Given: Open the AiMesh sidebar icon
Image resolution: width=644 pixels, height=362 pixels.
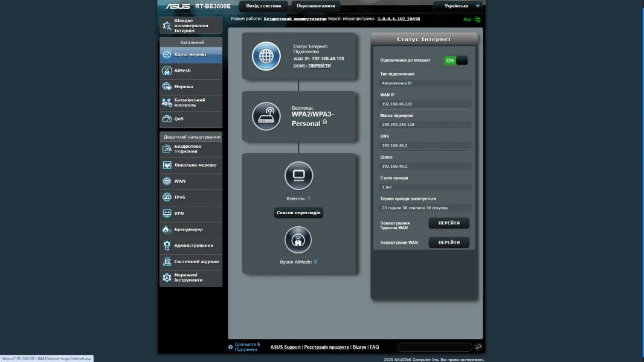Looking at the screenshot, I should (167, 71).
